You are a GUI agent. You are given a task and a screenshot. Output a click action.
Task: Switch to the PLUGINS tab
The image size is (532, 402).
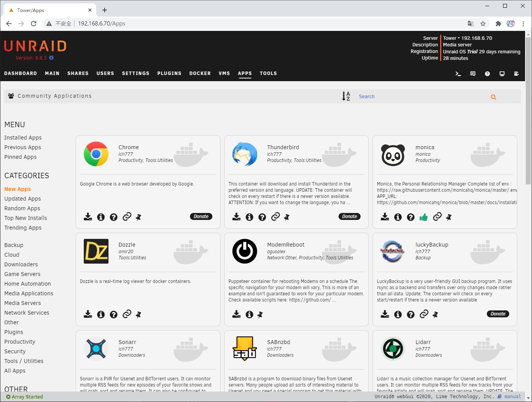[169, 73]
